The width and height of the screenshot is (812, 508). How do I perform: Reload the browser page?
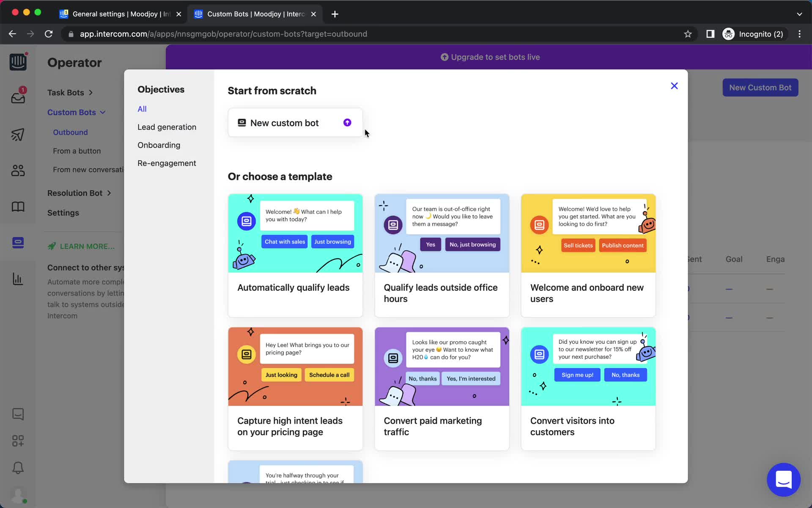(x=49, y=34)
